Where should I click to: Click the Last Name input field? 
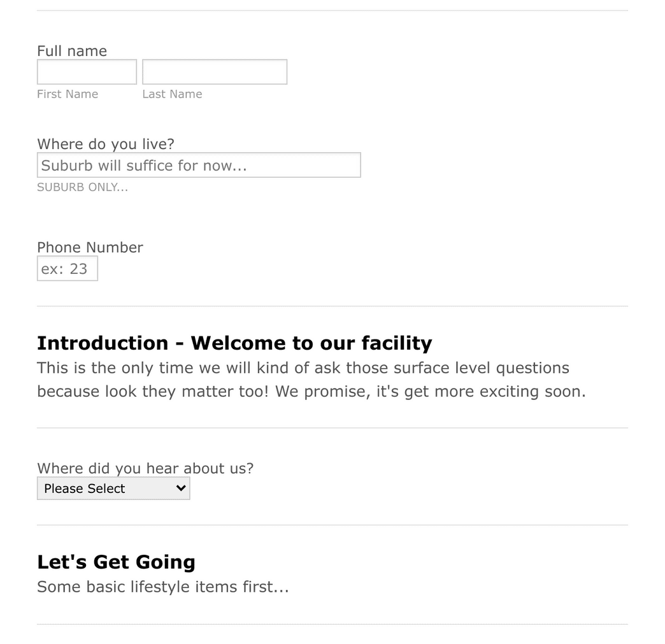coord(214,71)
